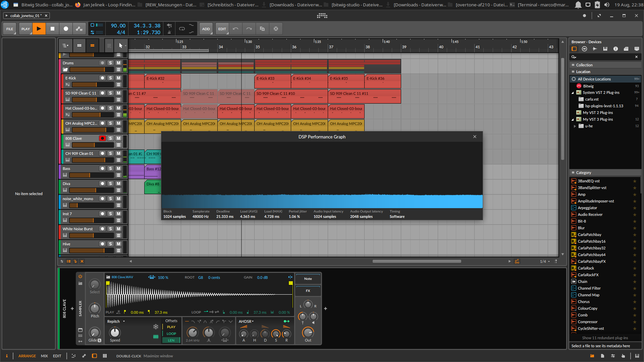The width and height of the screenshot is (644, 362).
Task: Open the Music browser tab icon
Action: 616,49
